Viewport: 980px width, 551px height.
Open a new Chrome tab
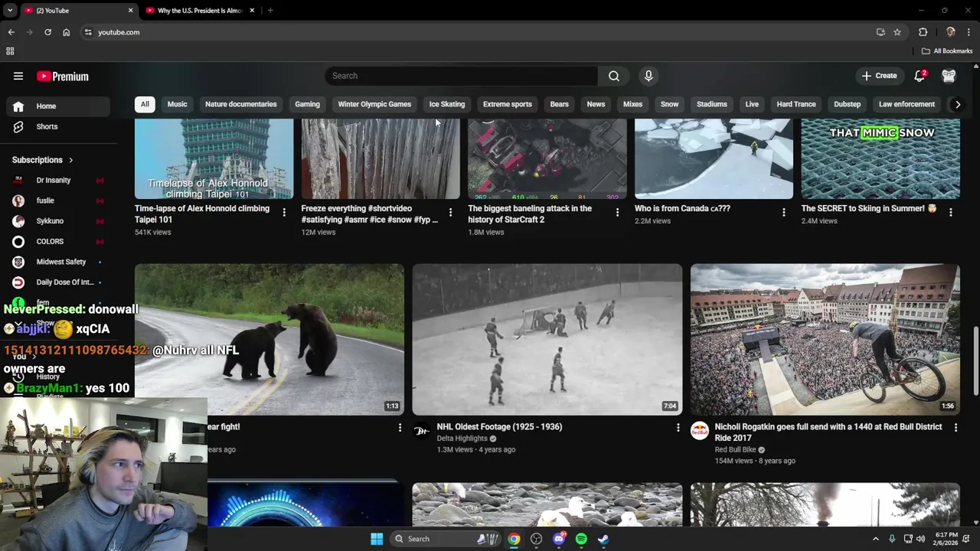point(270,11)
